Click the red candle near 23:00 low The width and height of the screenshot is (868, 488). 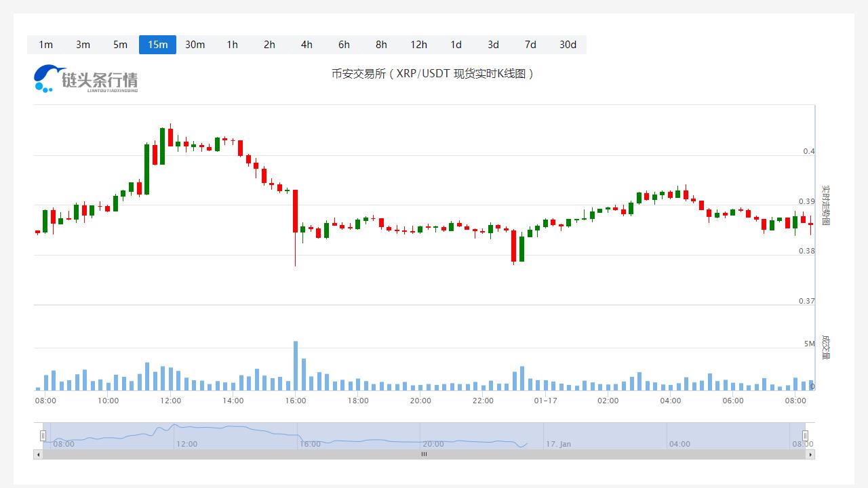pyautogui.click(x=514, y=246)
